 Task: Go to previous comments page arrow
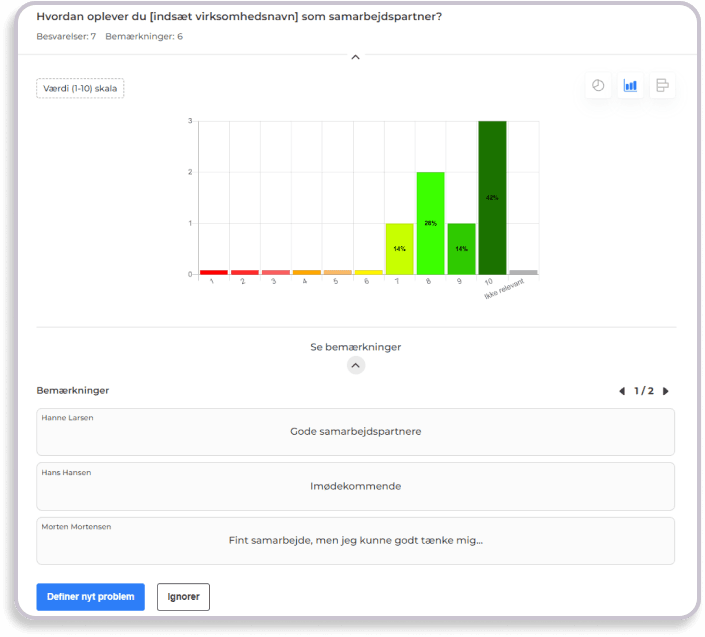point(621,391)
